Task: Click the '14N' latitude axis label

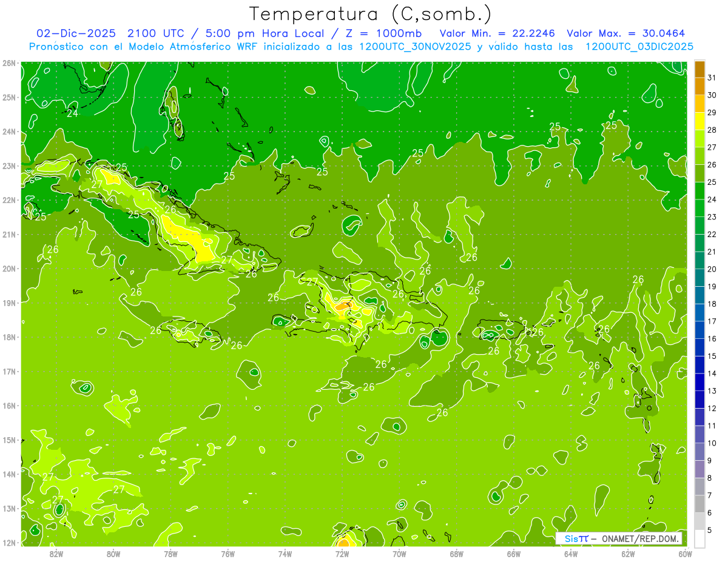Action: click(x=9, y=474)
